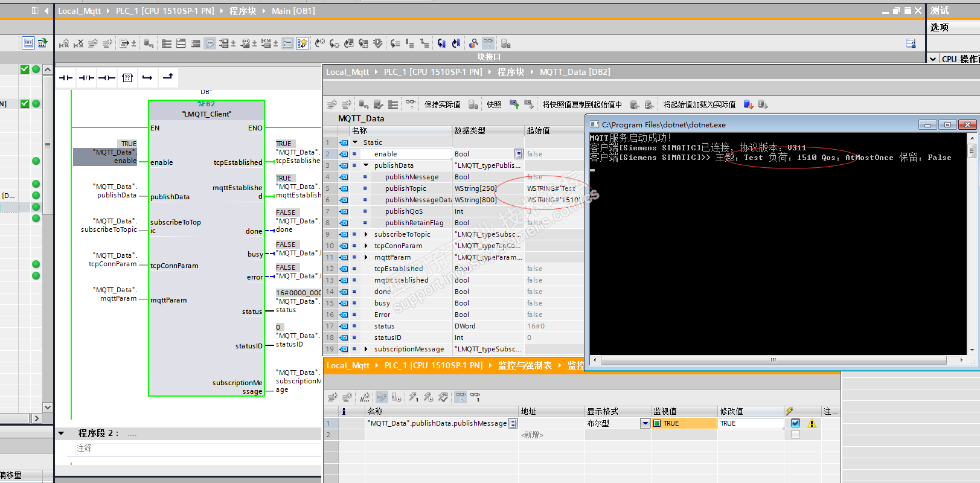Viewport: 980px width, 483px height.
Task: Click the 保持实际值 button
Action: [x=442, y=104]
